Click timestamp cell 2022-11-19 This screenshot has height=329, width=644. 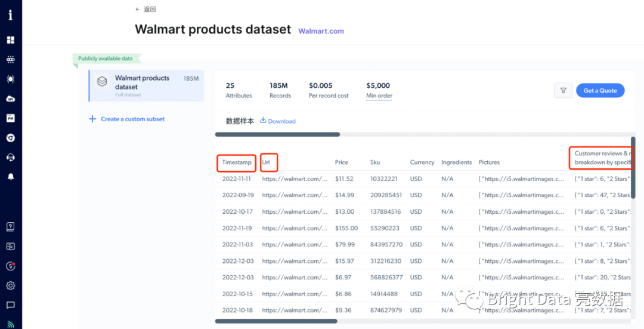(x=237, y=228)
